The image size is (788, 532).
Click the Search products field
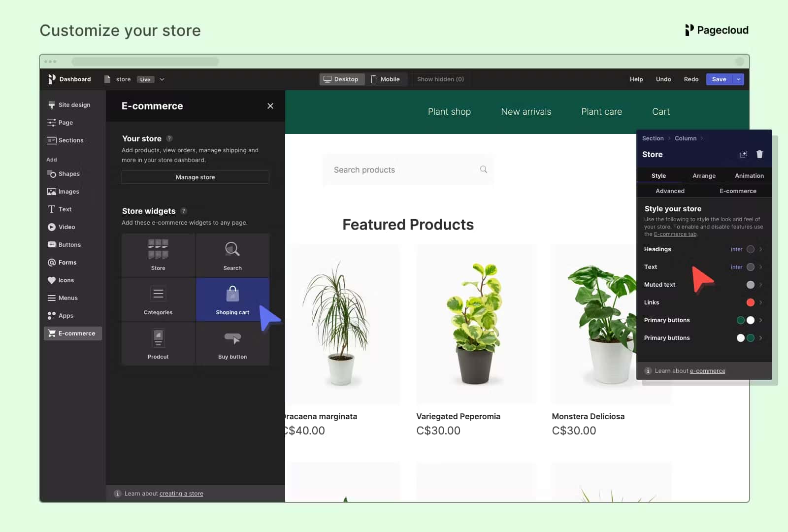[408, 170]
